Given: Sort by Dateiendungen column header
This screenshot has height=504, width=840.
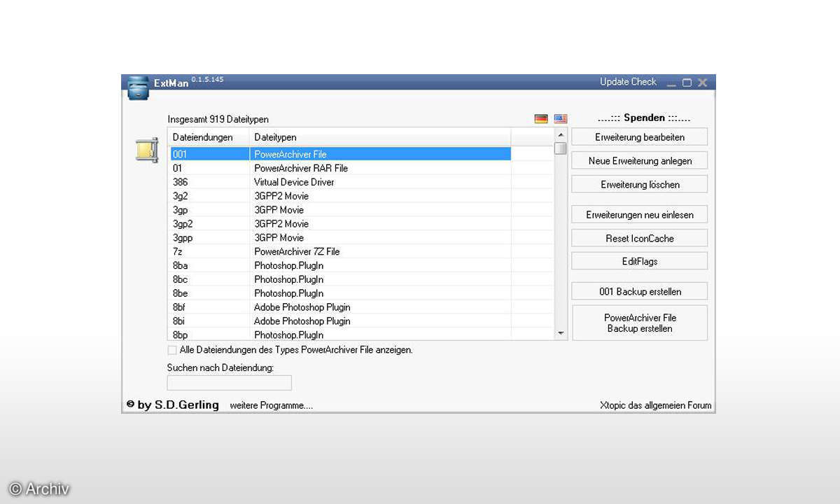Looking at the screenshot, I should click(x=209, y=137).
